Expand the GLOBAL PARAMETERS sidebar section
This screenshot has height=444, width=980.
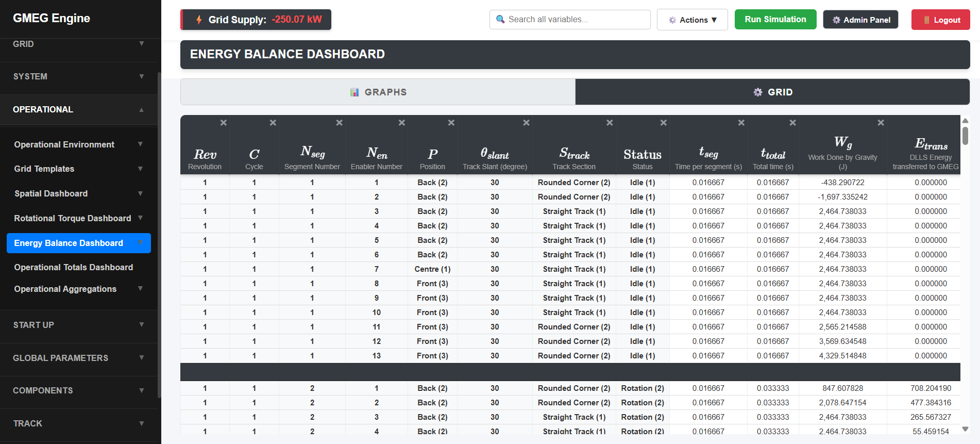point(79,358)
